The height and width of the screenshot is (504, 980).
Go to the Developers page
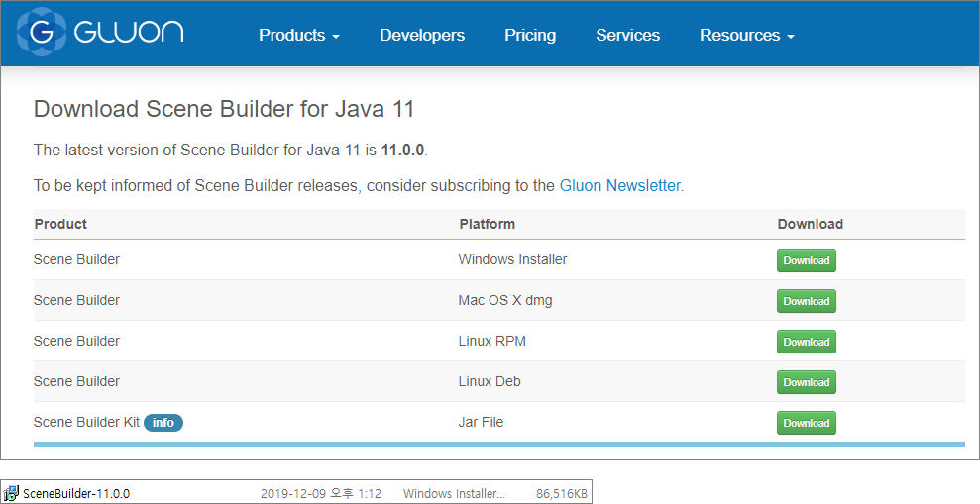tap(422, 35)
